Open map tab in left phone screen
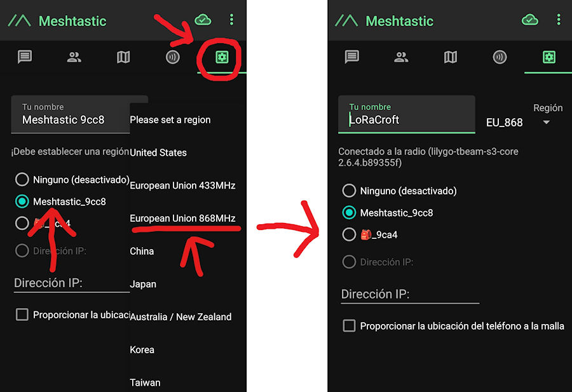This screenshot has height=392, width=572. [x=123, y=57]
